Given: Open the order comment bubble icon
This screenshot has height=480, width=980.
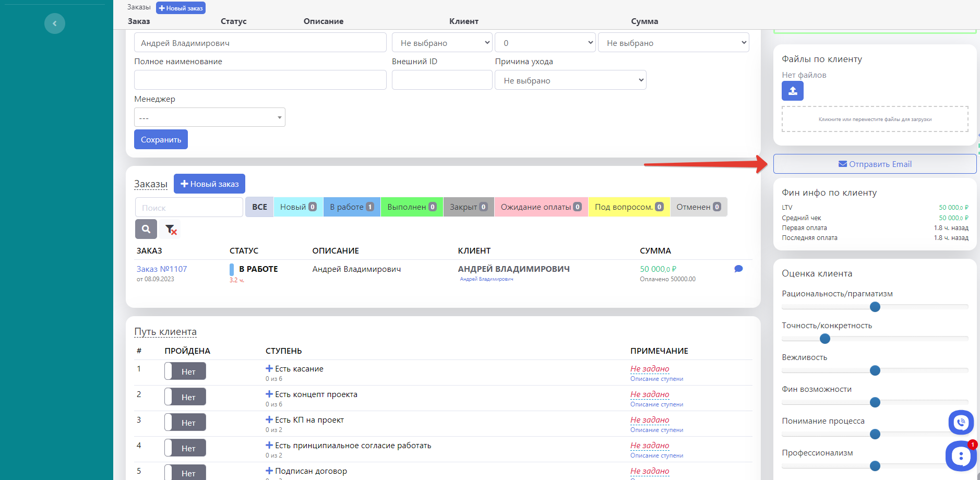Looking at the screenshot, I should [738, 269].
